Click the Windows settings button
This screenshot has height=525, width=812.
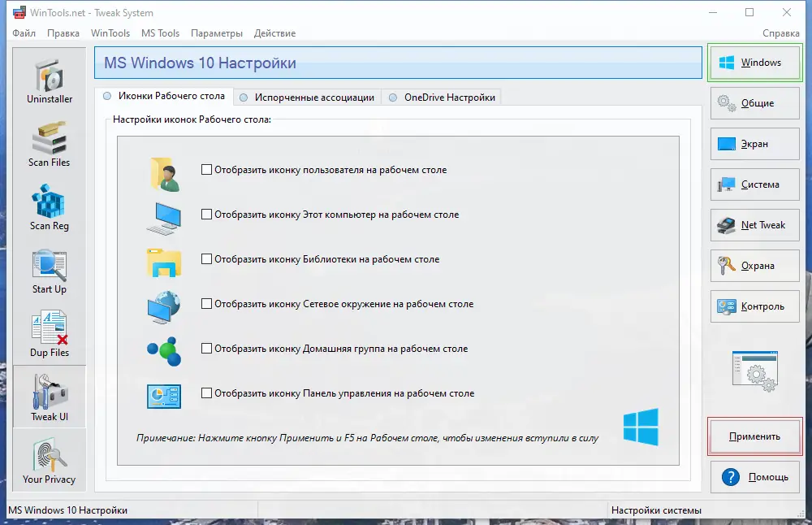(755, 63)
